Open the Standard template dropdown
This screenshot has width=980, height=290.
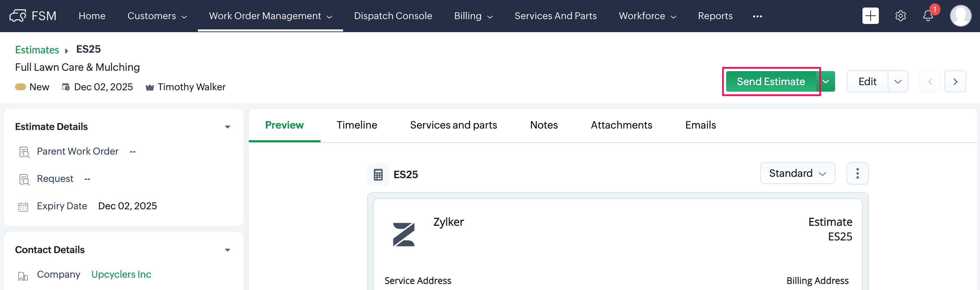point(798,173)
